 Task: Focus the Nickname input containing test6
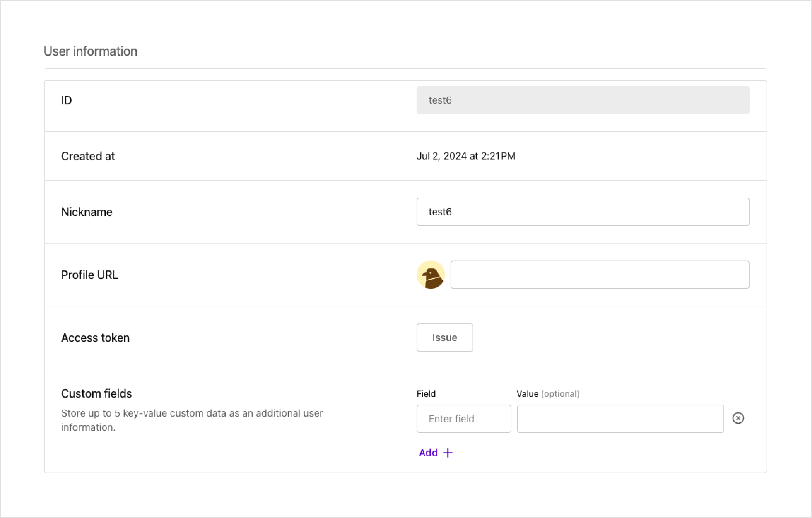[x=583, y=212]
